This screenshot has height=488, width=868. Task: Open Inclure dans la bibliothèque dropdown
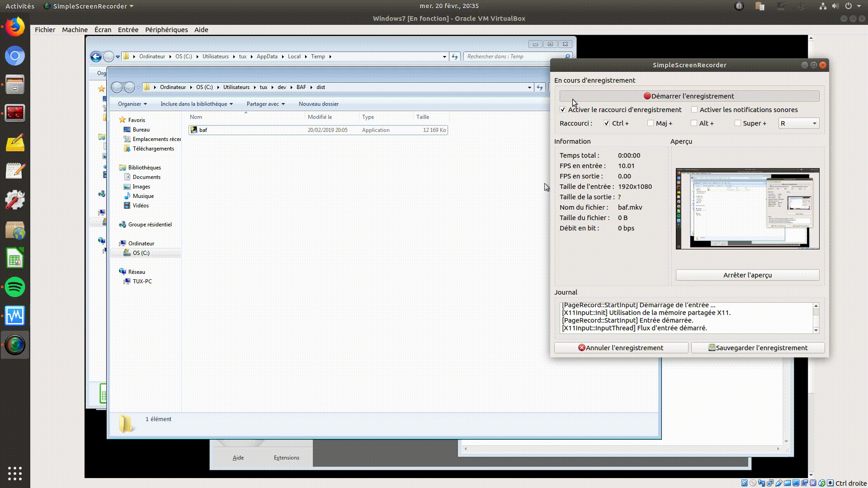197,104
